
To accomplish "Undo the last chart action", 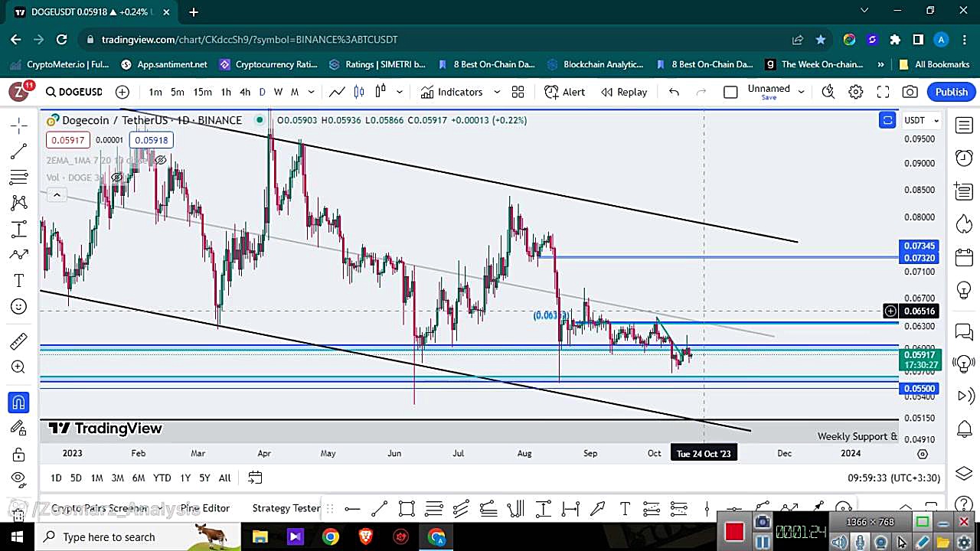I will click(x=674, y=92).
